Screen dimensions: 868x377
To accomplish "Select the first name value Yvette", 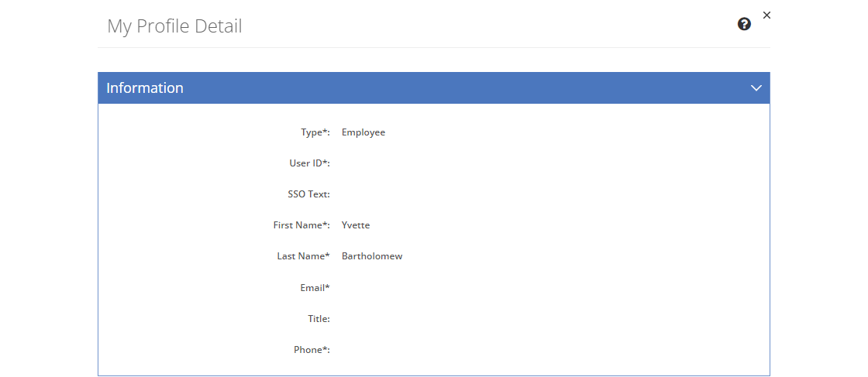I will point(356,225).
